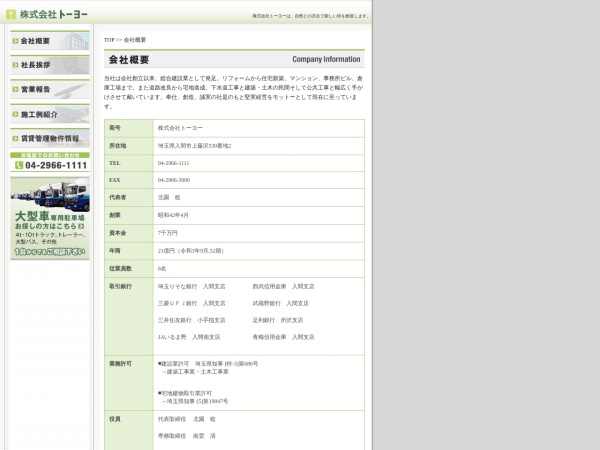Select the address 埼玉県入間市上藤沢530番地2

point(194,146)
